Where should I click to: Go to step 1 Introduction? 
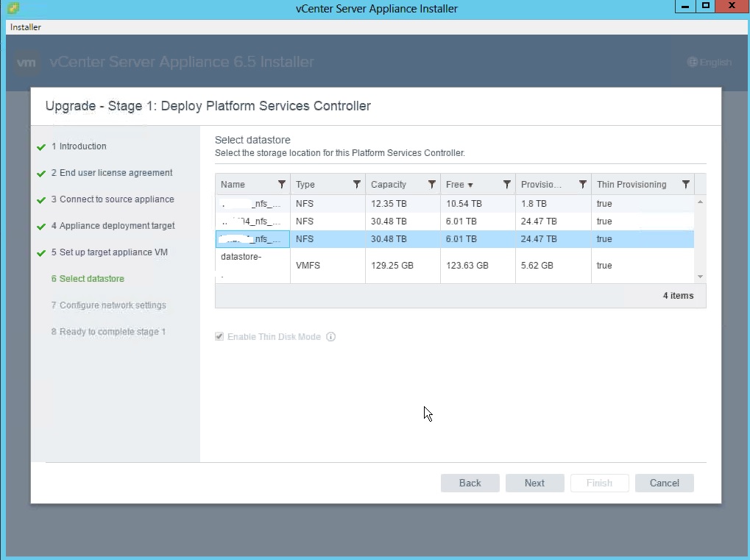coord(82,146)
